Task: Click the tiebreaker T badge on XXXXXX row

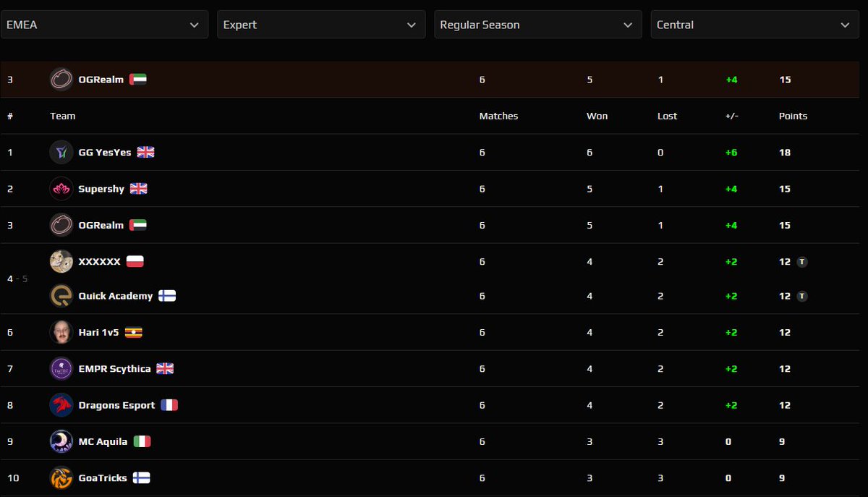Action: tap(801, 261)
